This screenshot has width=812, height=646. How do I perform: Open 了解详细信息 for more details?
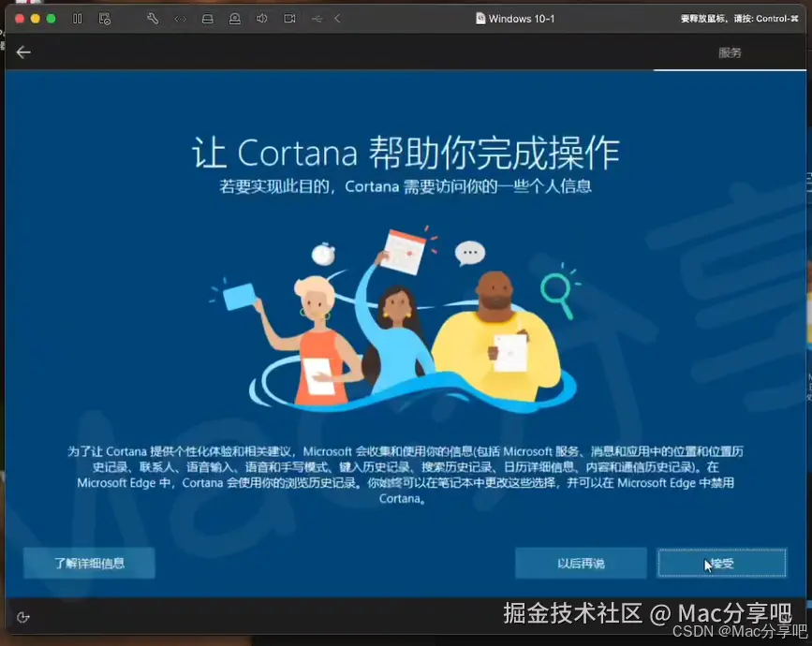[x=89, y=563]
